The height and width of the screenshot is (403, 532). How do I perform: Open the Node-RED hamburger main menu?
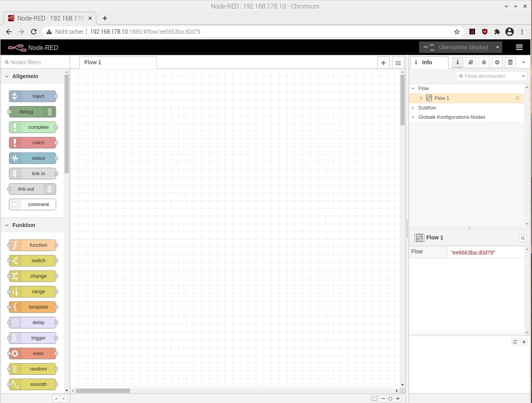[519, 47]
